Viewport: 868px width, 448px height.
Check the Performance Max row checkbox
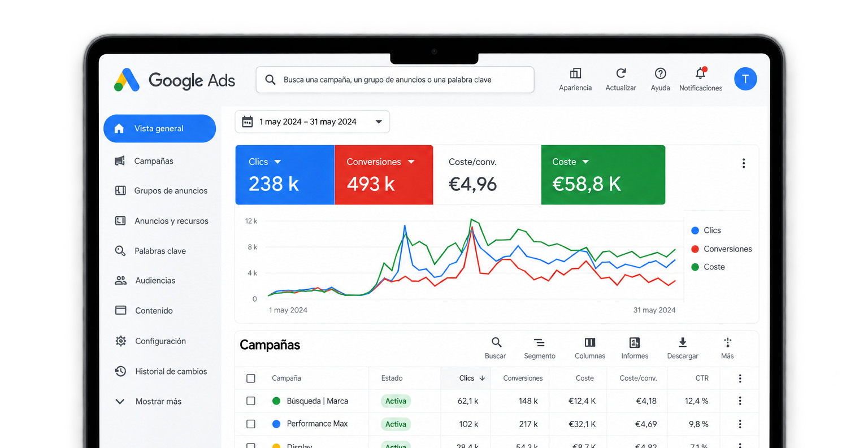[x=251, y=424]
